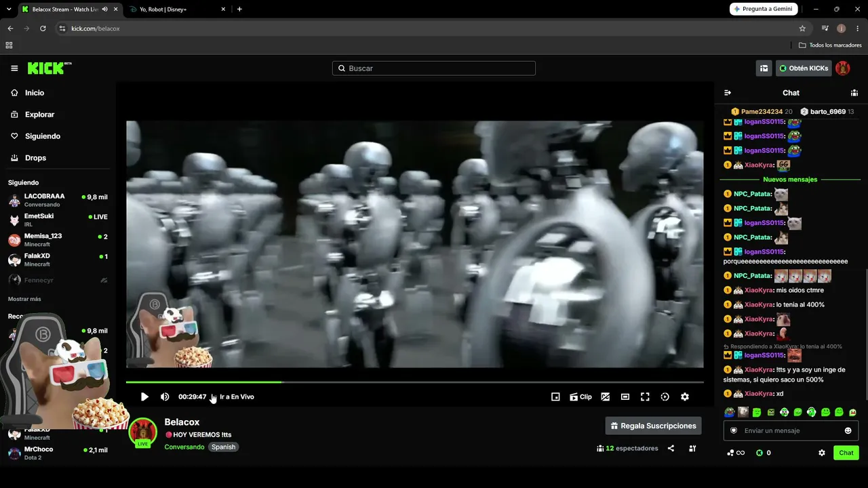This screenshot has width=868, height=488.
Task: Click the Pregunta a Gemini button
Action: pos(763,9)
